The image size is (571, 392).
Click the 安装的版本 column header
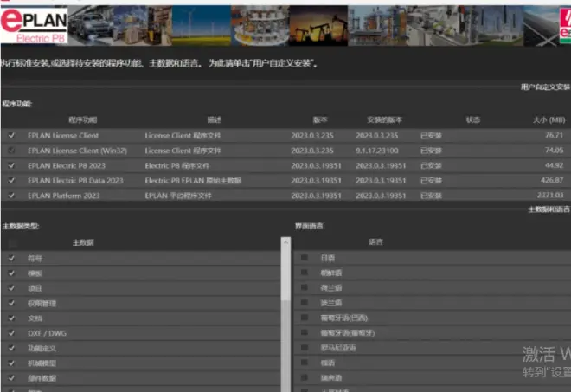click(x=384, y=120)
